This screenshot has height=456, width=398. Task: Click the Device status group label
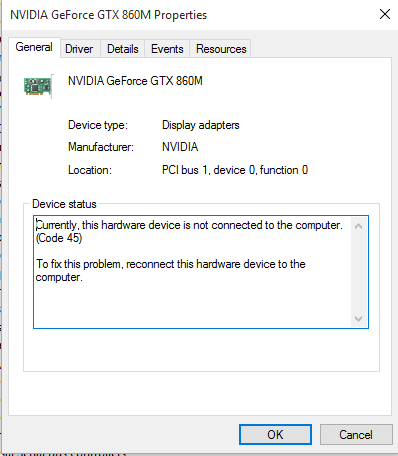tap(64, 204)
